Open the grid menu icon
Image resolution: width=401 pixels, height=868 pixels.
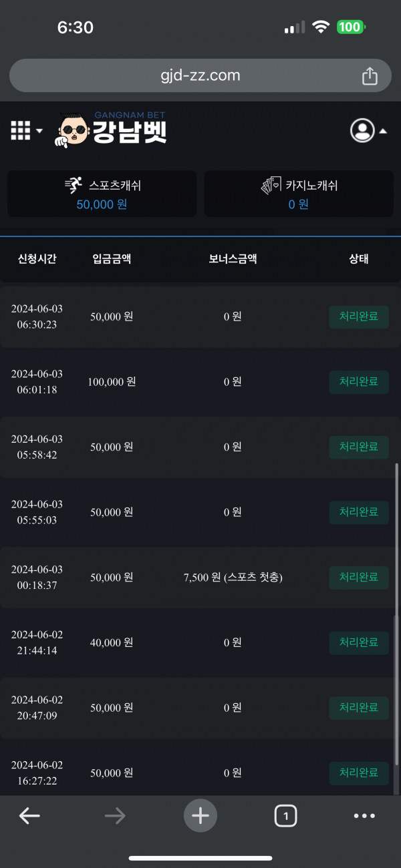(21, 131)
